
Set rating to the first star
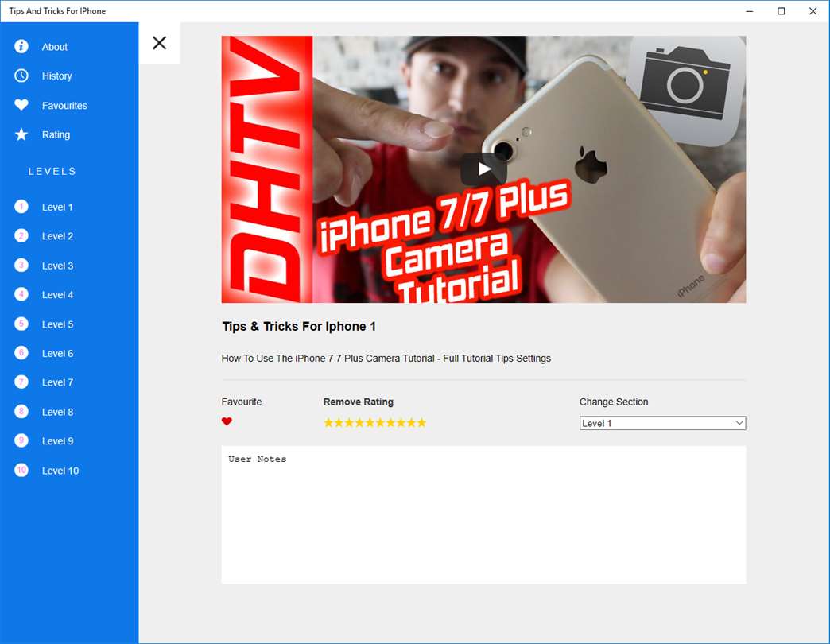click(x=328, y=422)
